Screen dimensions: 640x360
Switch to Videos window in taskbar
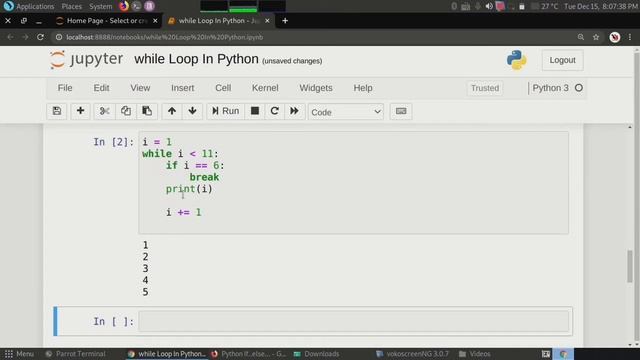point(475,354)
